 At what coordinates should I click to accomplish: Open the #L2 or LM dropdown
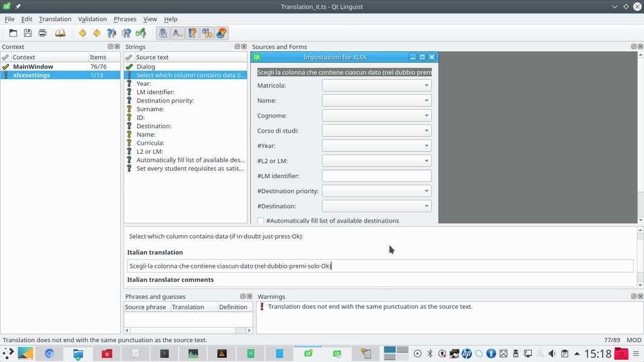[377, 161]
